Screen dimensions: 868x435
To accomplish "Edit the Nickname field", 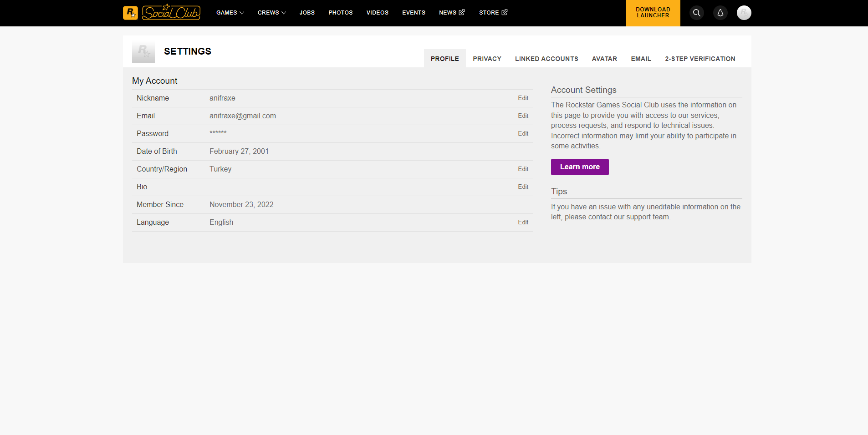I will tap(523, 98).
